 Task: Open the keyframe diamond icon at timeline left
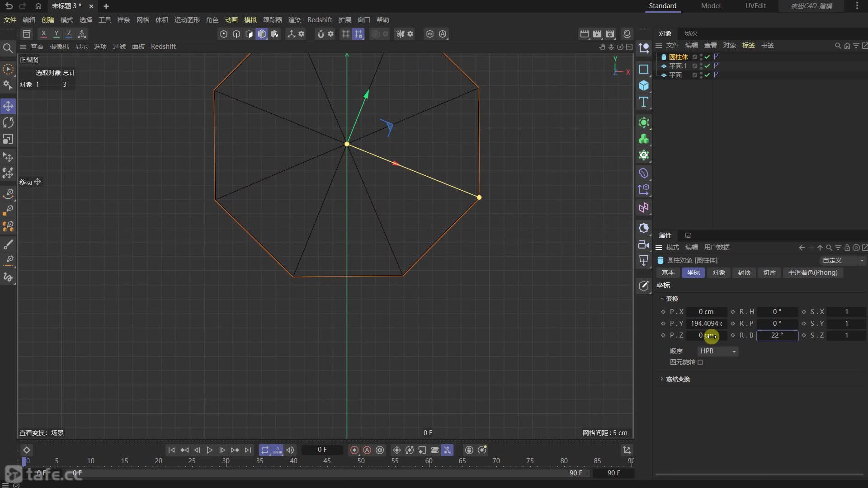pos(26,450)
